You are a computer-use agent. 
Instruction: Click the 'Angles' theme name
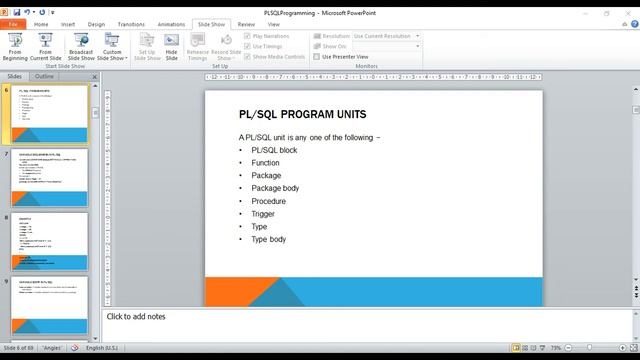click(x=52, y=348)
